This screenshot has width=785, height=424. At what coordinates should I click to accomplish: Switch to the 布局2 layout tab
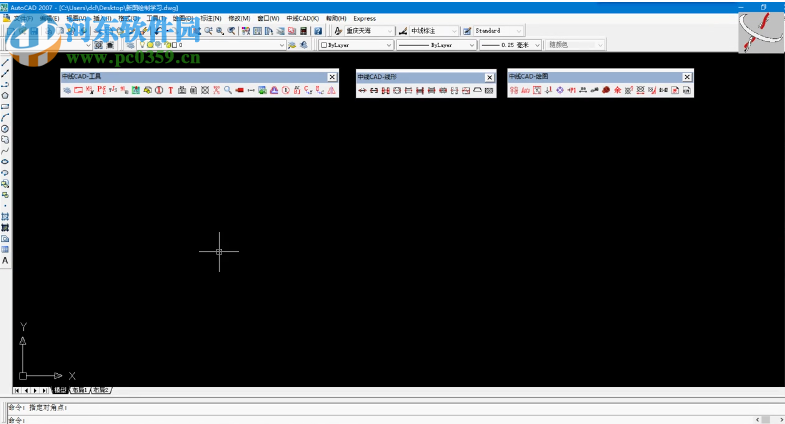click(101, 390)
